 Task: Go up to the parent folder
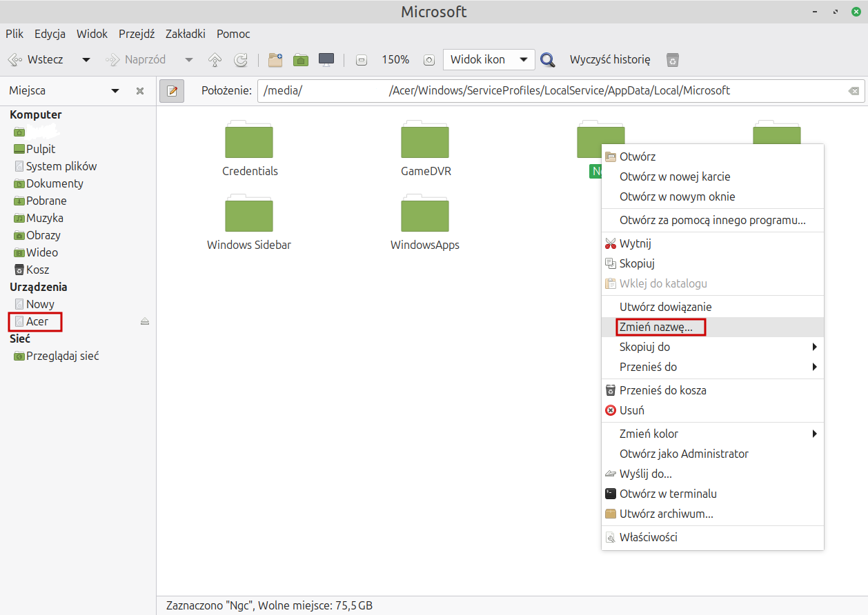(x=215, y=60)
